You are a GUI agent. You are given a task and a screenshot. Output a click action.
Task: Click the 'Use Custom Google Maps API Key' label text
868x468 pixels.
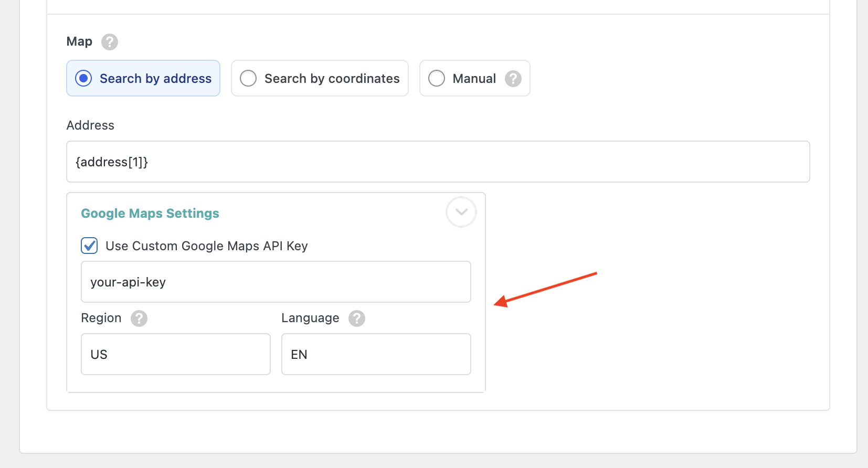pos(206,246)
